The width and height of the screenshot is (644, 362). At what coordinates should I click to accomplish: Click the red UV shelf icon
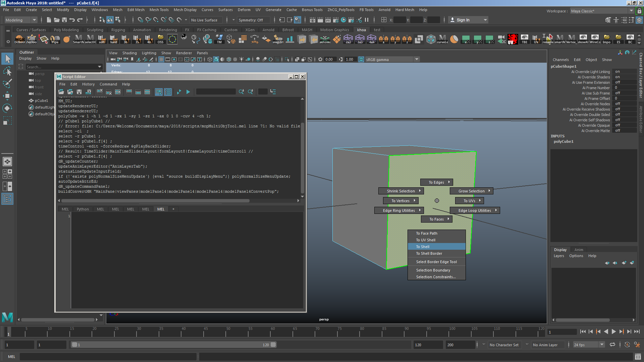[x=513, y=39]
